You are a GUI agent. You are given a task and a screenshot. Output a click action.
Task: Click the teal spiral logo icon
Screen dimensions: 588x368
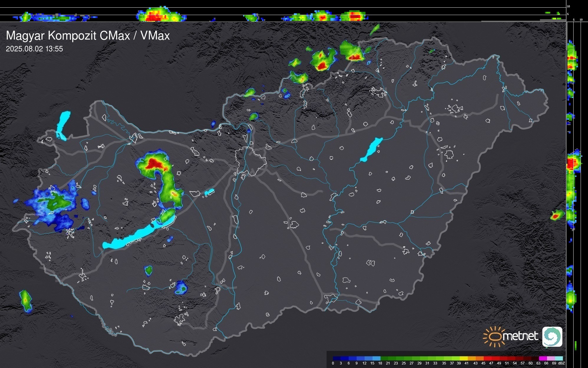(552, 337)
